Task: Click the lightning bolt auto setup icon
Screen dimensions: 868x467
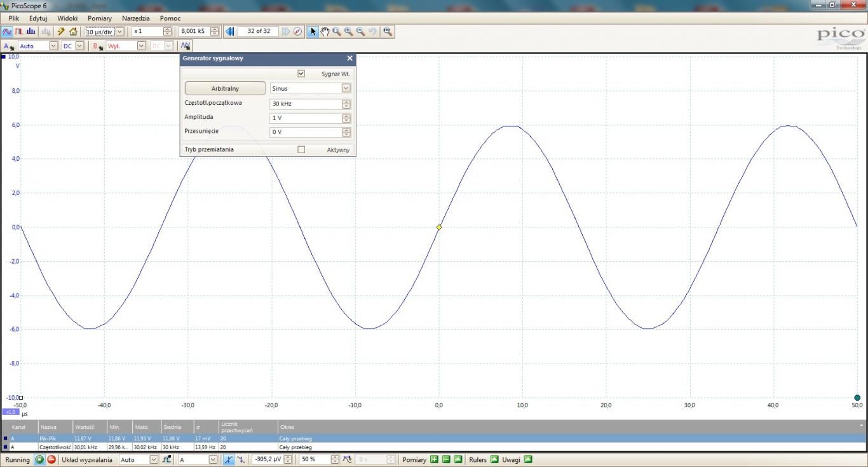Action: [61, 31]
